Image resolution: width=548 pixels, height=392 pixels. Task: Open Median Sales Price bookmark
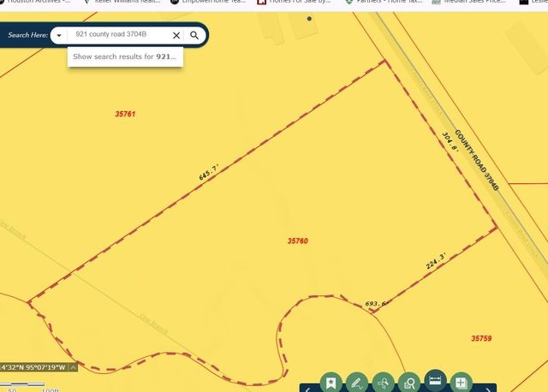click(x=467, y=3)
